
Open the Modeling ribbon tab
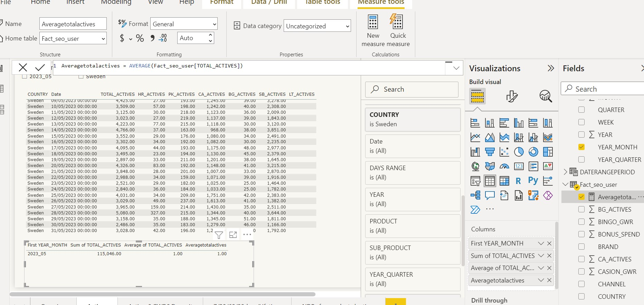(116, 2)
